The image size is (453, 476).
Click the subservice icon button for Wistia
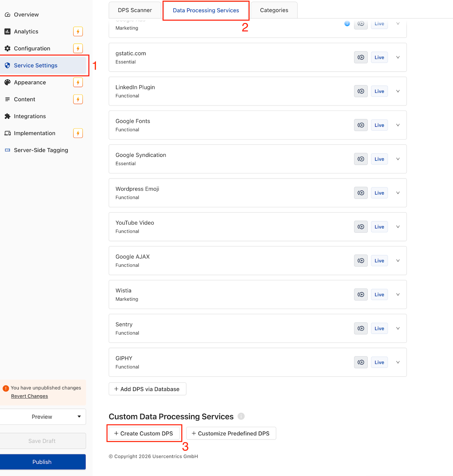361,295
